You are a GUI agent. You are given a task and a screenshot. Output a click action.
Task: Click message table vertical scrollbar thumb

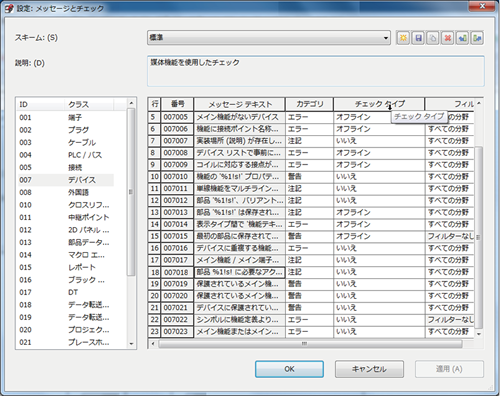coord(479,237)
